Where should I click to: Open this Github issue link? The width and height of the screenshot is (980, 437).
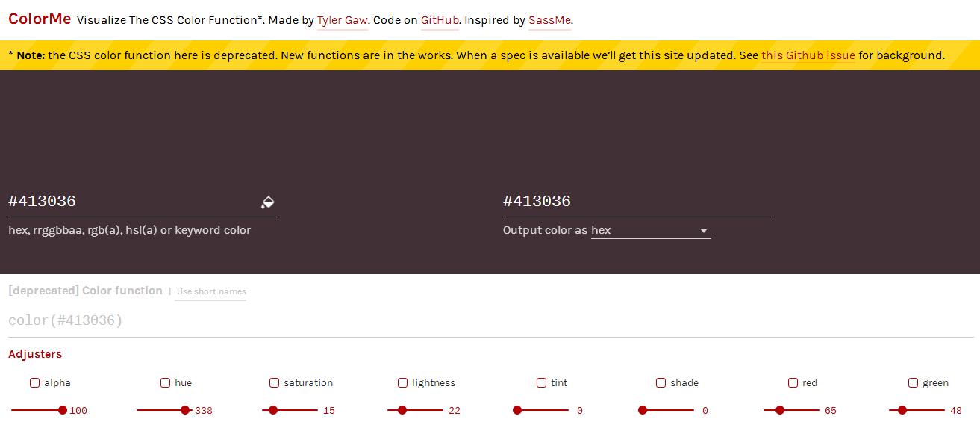coord(808,55)
